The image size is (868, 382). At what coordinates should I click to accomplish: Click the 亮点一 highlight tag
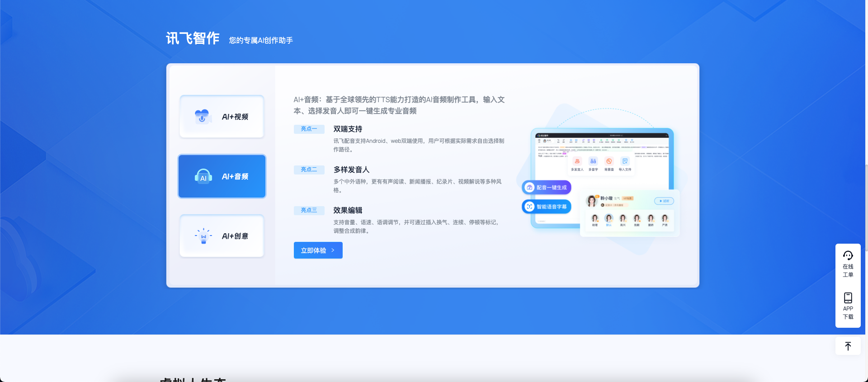coord(309,129)
